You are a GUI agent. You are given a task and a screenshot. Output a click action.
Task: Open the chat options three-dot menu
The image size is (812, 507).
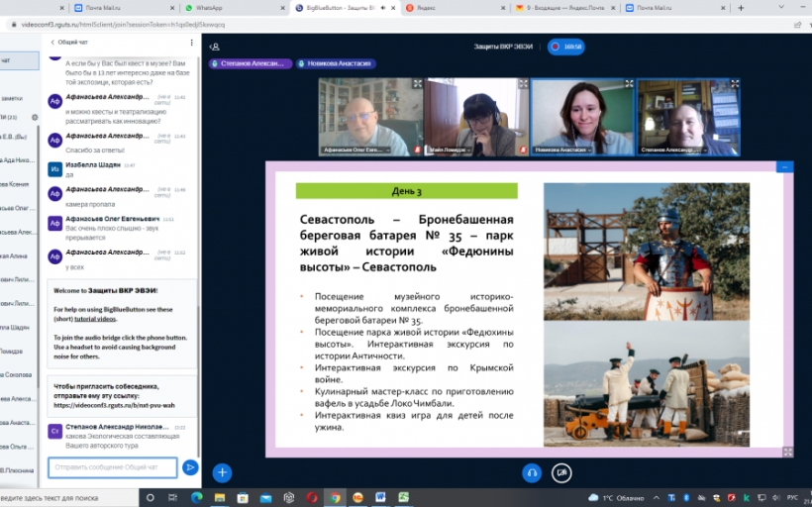point(191,43)
